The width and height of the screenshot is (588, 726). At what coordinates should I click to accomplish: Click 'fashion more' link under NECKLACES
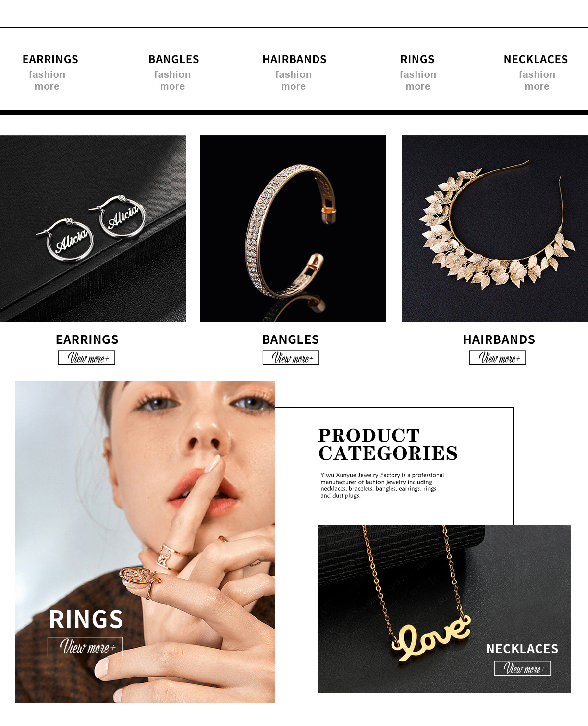pos(537,80)
